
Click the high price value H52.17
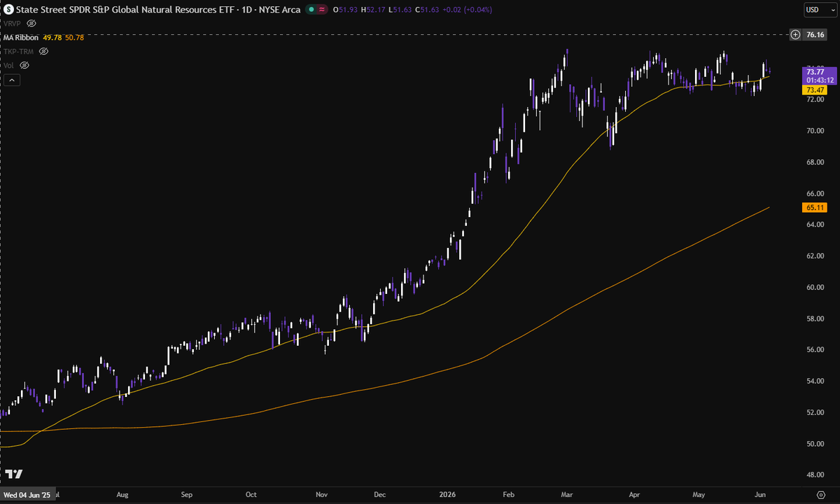(374, 10)
